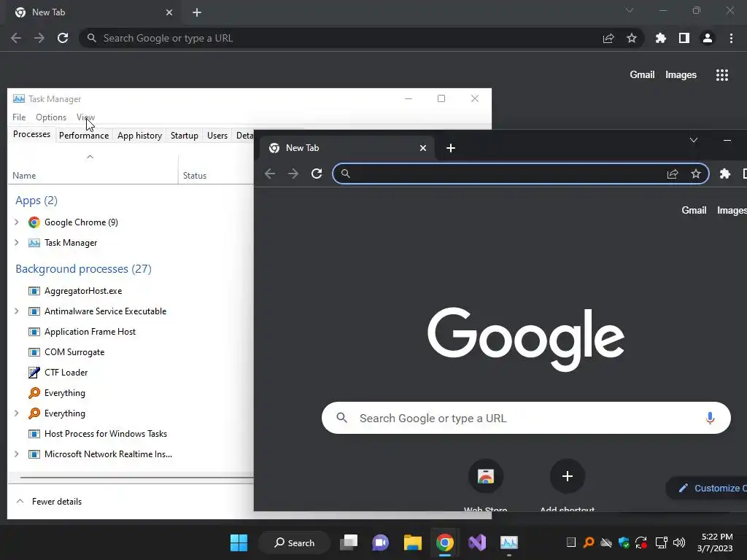Image resolution: width=747 pixels, height=560 pixels.
Task: Open Extensions puzzle icon in front Chrome
Action: click(725, 174)
